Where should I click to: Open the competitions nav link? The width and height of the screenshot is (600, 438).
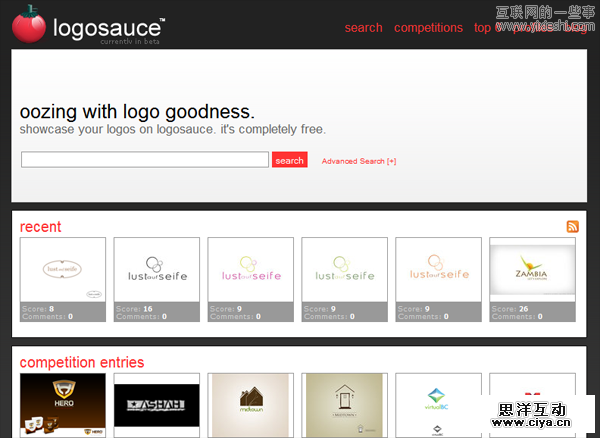coord(428,28)
